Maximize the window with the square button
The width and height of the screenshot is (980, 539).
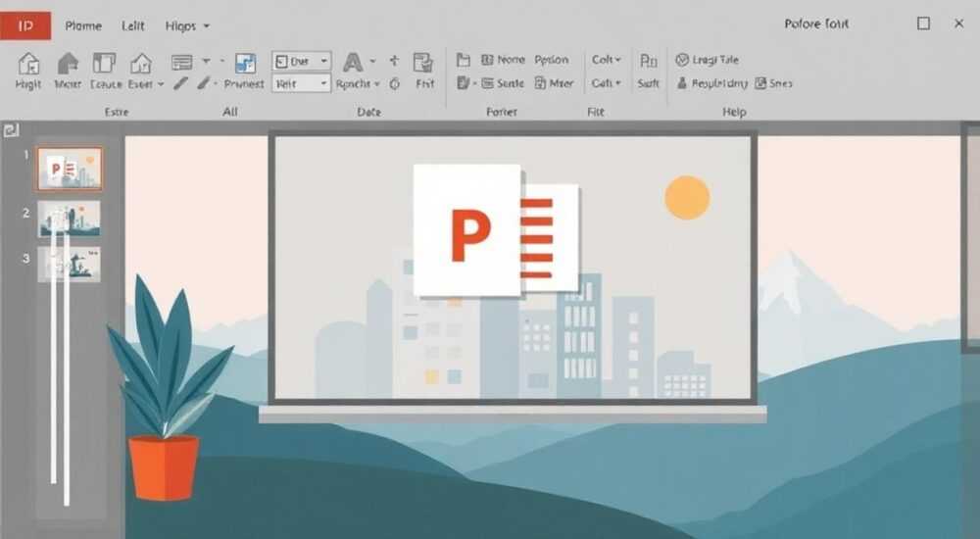[923, 24]
